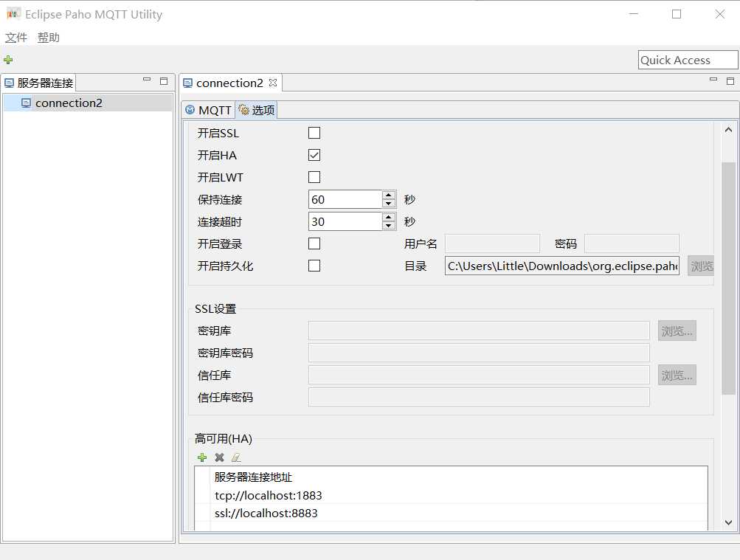Focus the 保持连接 seconds field
Screen dimensions: 740x560
pos(345,199)
